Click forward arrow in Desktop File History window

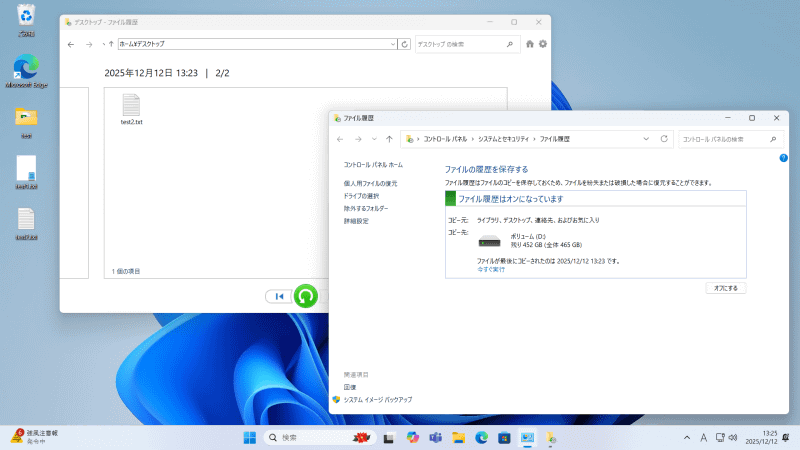[x=89, y=45]
